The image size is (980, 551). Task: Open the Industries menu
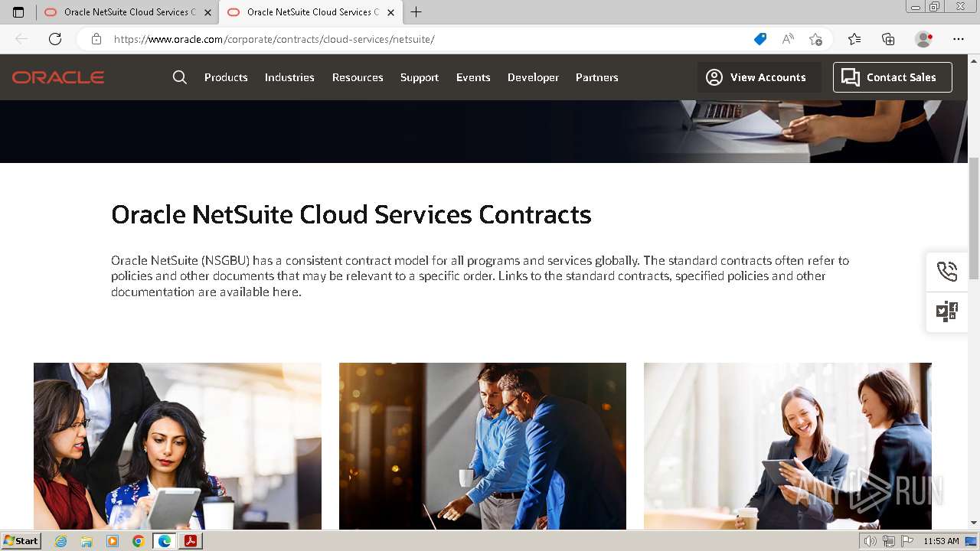click(x=289, y=77)
